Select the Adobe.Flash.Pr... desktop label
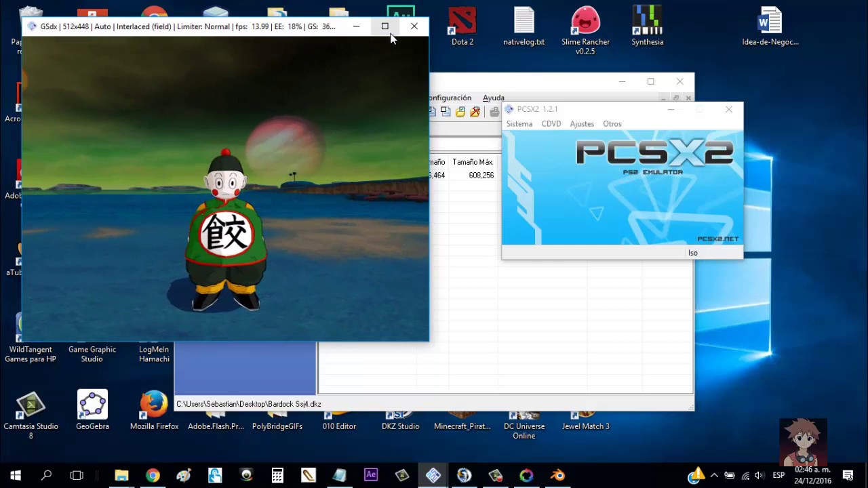The width and height of the screenshot is (868, 488). coord(216,426)
